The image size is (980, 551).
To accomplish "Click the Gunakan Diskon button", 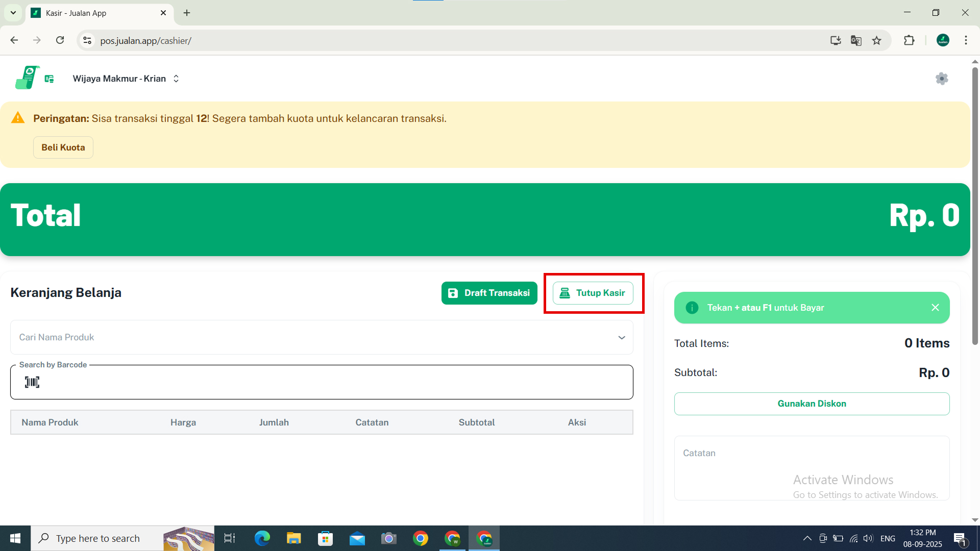I will [x=812, y=404].
